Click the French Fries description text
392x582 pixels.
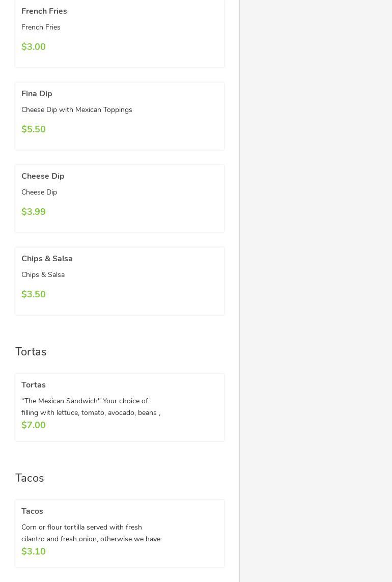(x=41, y=27)
